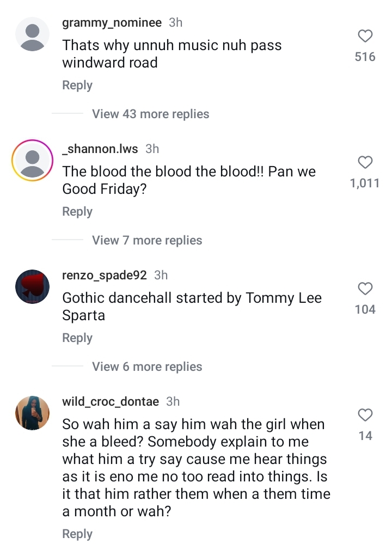View _shannon.lws's story ring avatar
Image resolution: width=392 pixels, height=544 pixels.
click(32, 160)
